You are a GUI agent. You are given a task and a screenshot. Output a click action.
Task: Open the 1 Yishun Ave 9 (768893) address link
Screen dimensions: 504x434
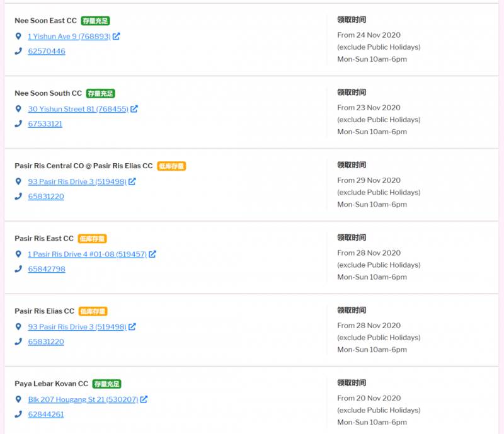pyautogui.click(x=69, y=37)
